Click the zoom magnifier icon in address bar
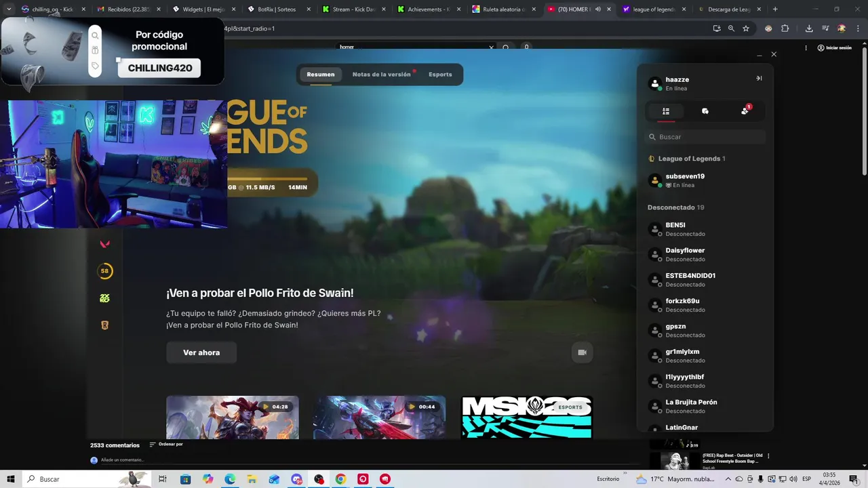 click(731, 28)
